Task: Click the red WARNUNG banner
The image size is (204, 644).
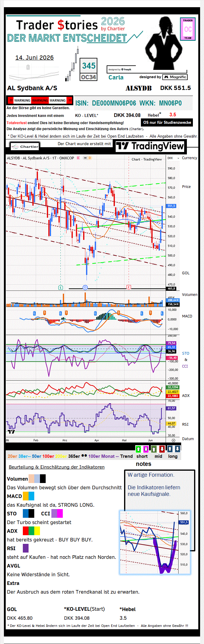Action: (40, 100)
